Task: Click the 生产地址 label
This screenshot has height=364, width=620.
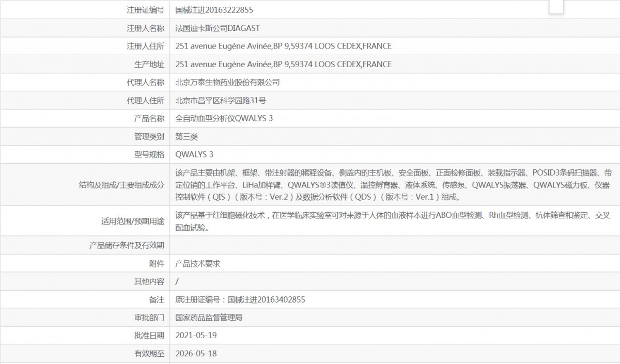Action: click(149, 64)
